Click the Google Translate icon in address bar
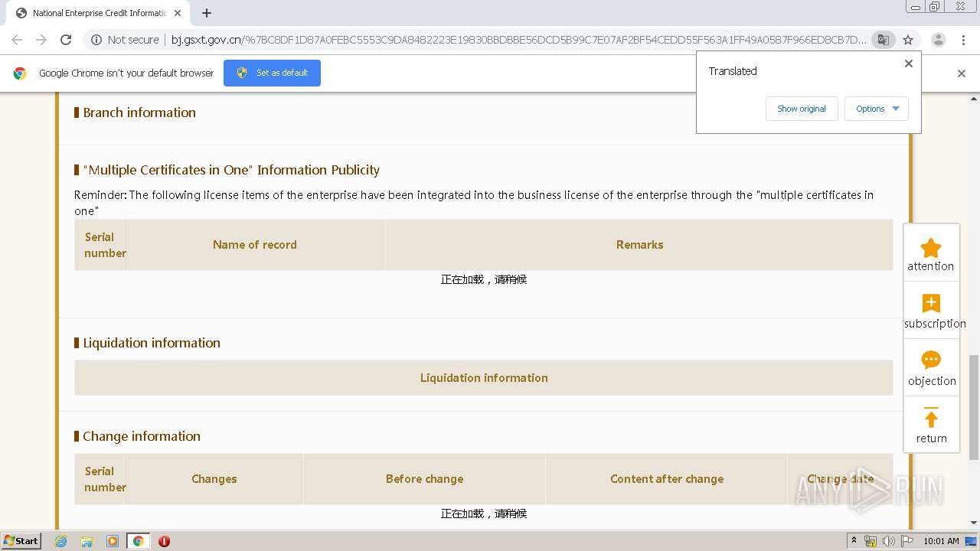980x551 pixels. click(883, 40)
